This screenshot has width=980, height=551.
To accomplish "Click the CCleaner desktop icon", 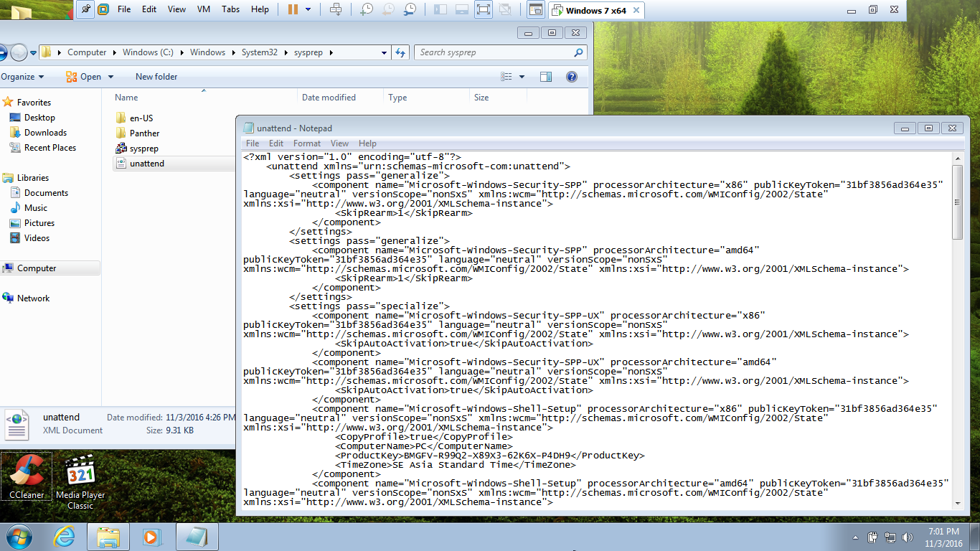I will pos(27,476).
